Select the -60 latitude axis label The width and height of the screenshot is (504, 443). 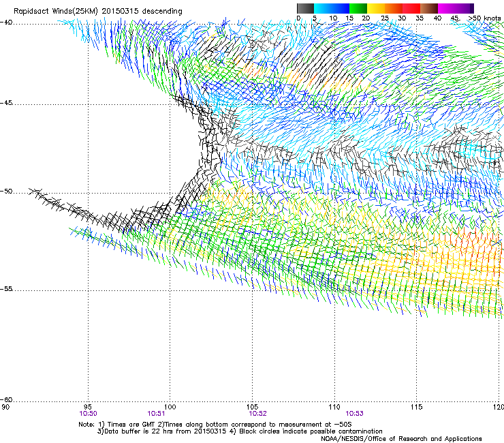tap(6, 400)
